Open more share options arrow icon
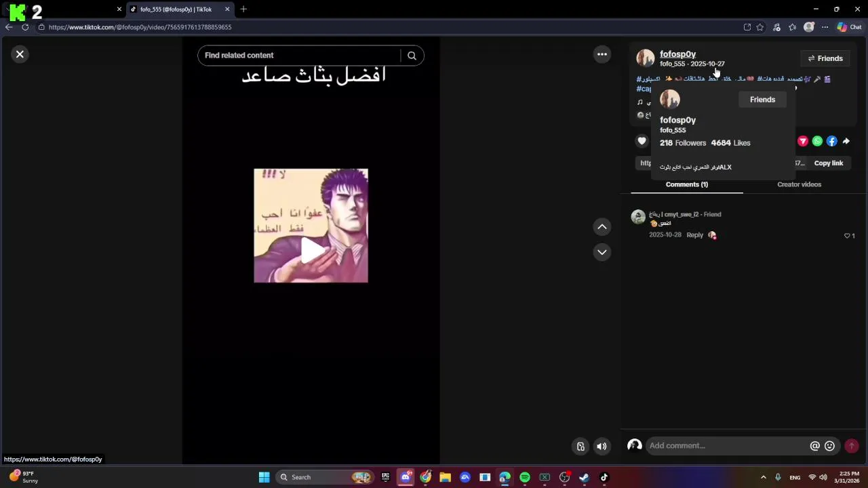This screenshot has width=868, height=488. (x=846, y=141)
